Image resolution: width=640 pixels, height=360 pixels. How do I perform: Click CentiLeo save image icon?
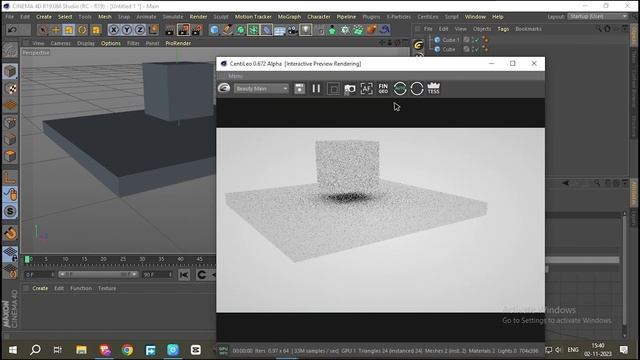(x=299, y=89)
